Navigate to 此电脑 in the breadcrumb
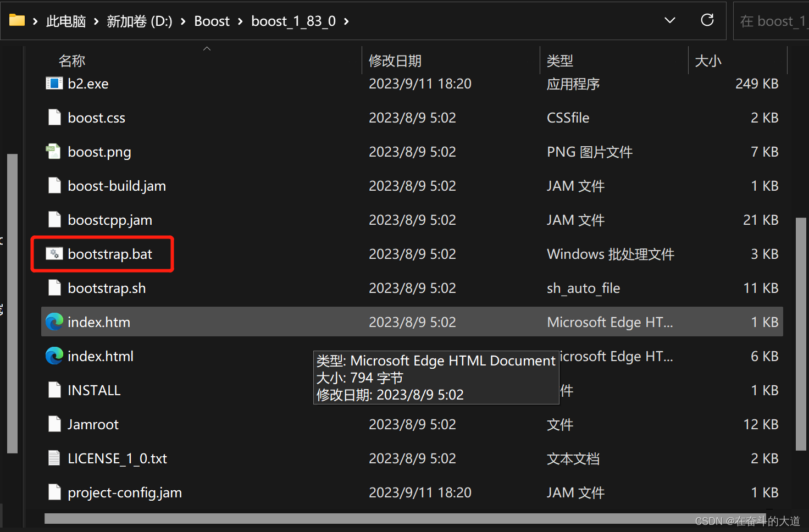 click(66, 21)
